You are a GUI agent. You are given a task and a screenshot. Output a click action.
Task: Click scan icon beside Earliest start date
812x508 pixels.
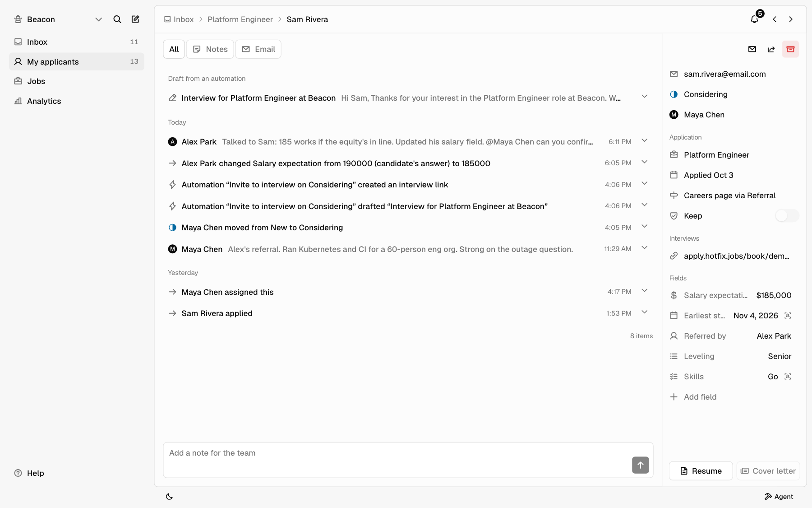tap(788, 316)
